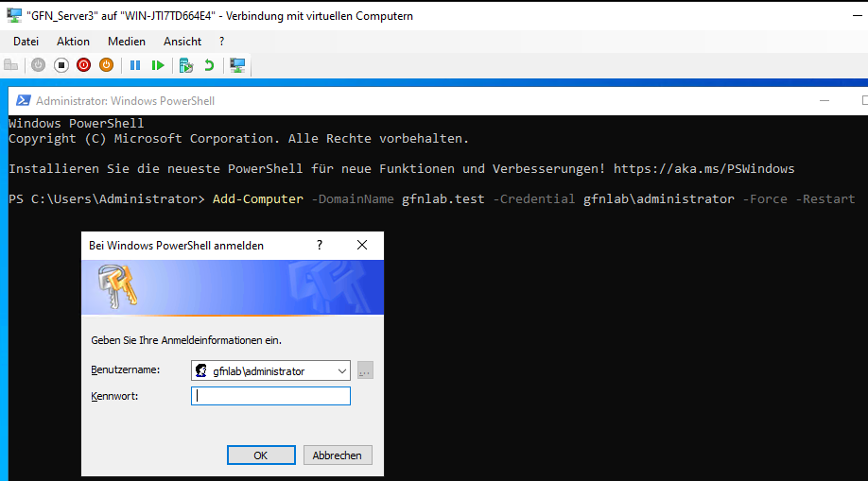Open the Datei menu
Screen dimensions: 868x481
[x=26, y=42]
